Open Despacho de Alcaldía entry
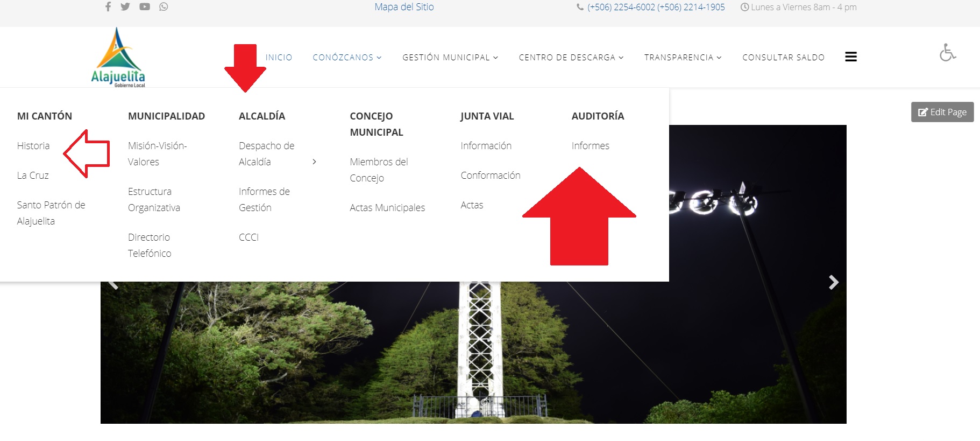The width and height of the screenshot is (980, 441). 267,153
